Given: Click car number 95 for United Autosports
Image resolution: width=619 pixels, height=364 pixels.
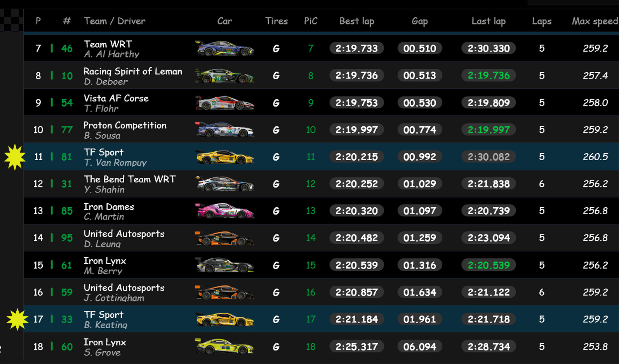Looking at the screenshot, I should coord(67,238).
